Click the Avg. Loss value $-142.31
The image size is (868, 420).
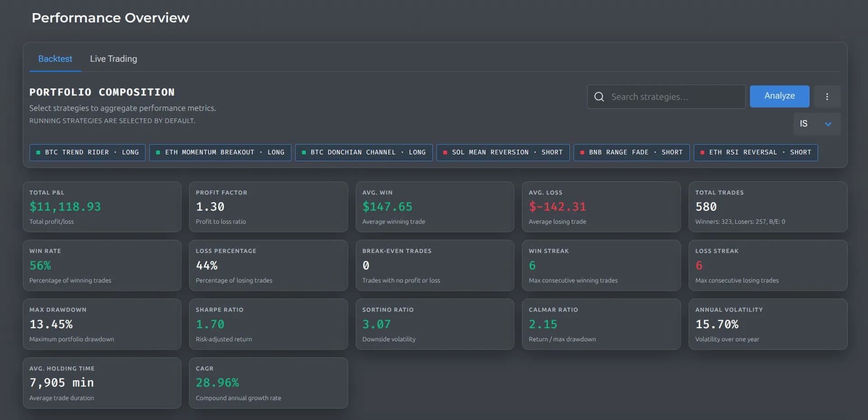pos(557,207)
